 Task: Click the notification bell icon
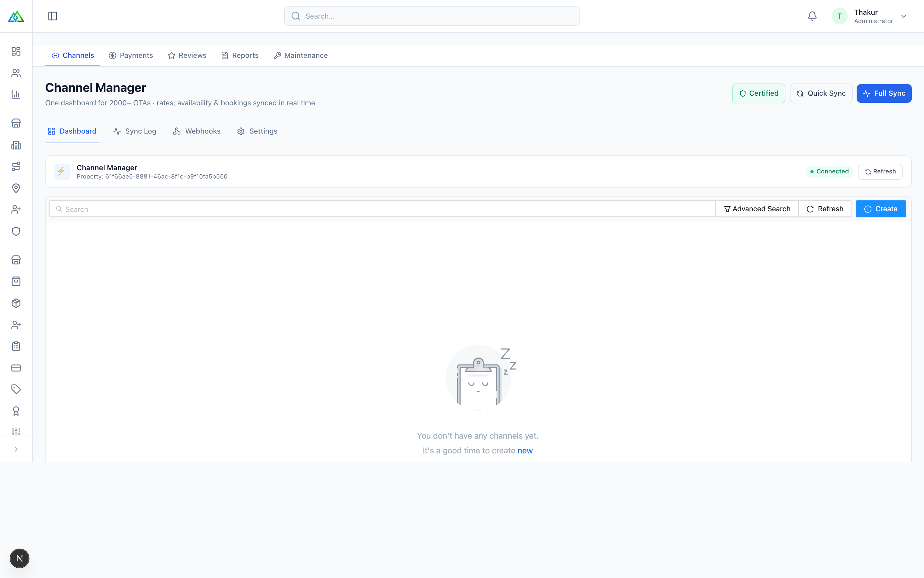[812, 16]
